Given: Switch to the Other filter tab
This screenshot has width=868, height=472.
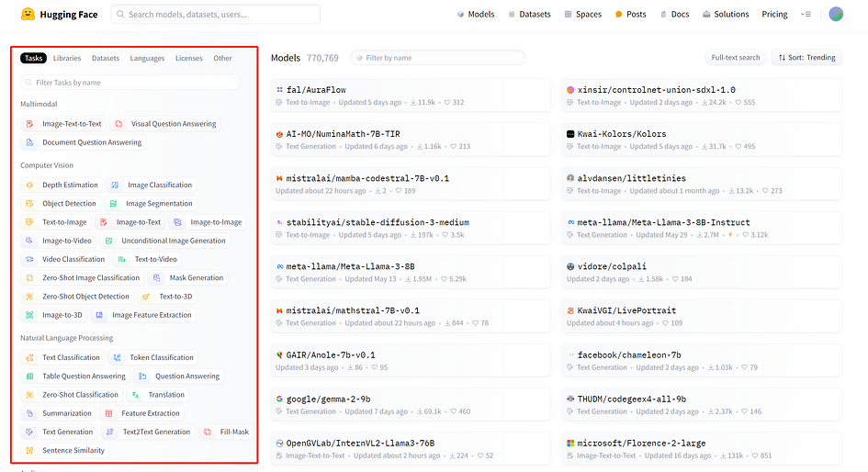Looking at the screenshot, I should [x=222, y=58].
